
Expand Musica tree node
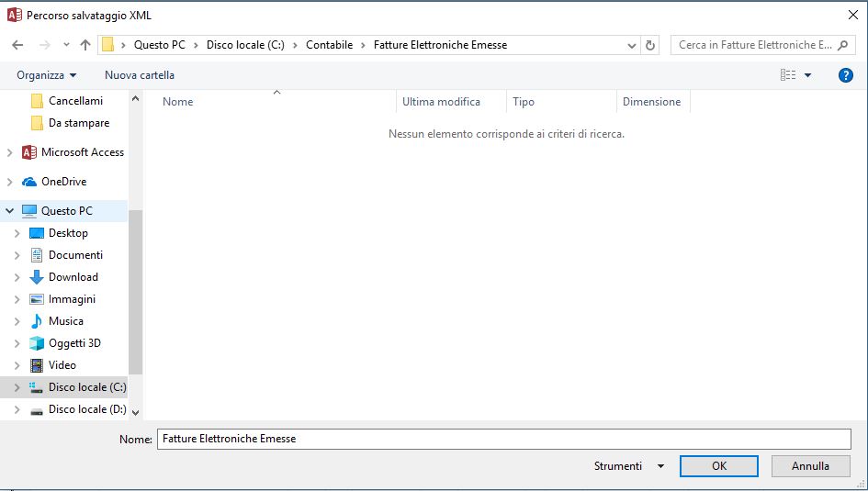click(x=17, y=321)
